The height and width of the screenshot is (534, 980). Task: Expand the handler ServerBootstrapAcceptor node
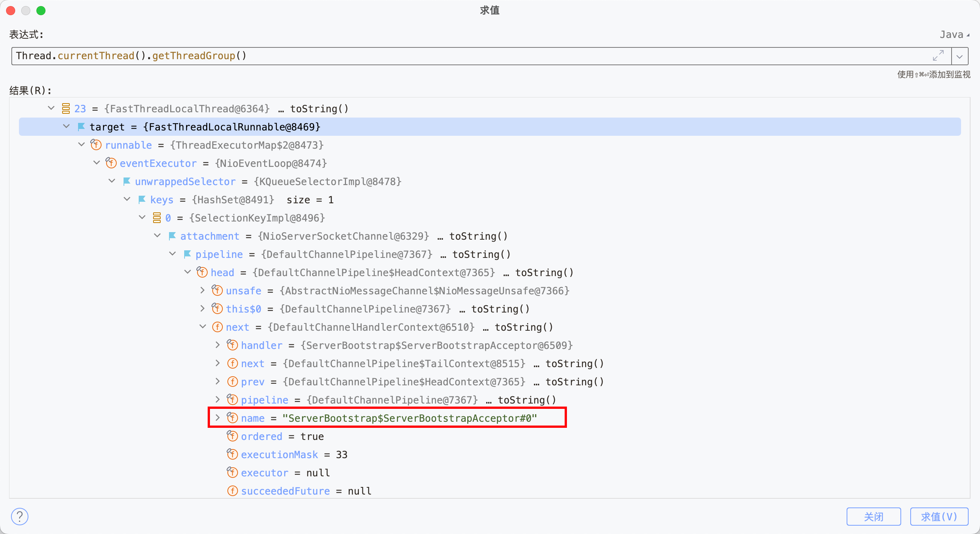pos(218,345)
